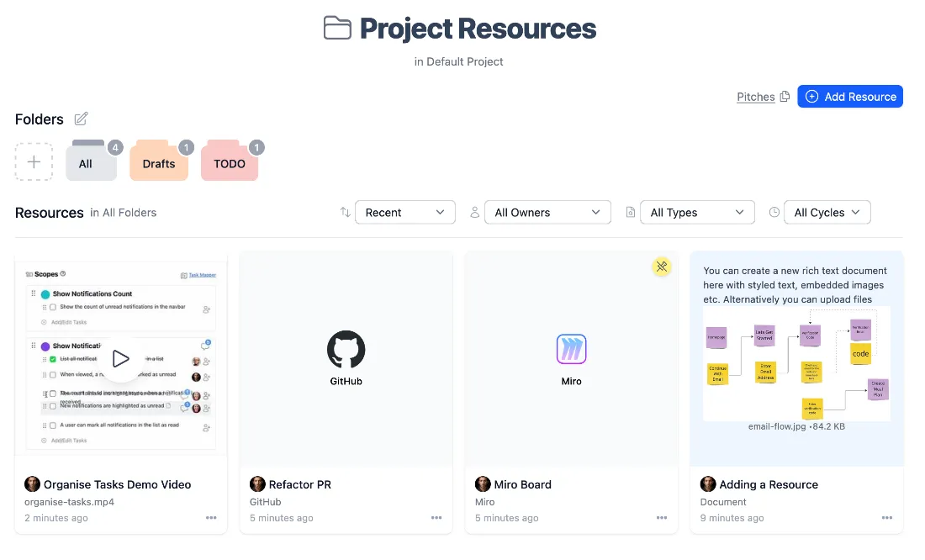Click 'Document' type label on Adding a Resource
Viewport: 925px width, 560px height.
click(x=723, y=502)
